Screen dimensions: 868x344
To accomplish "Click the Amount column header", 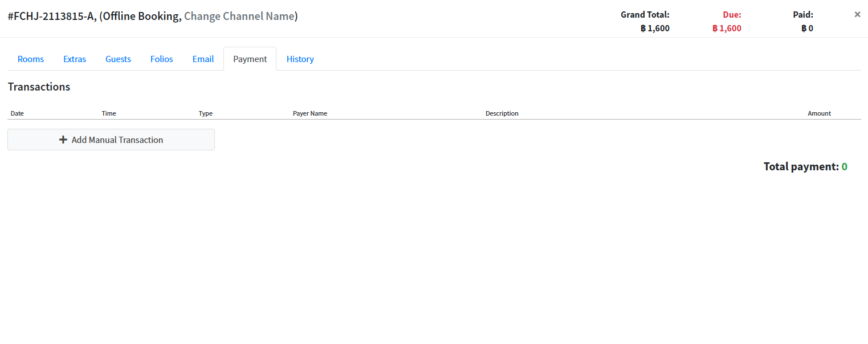I will tap(819, 113).
